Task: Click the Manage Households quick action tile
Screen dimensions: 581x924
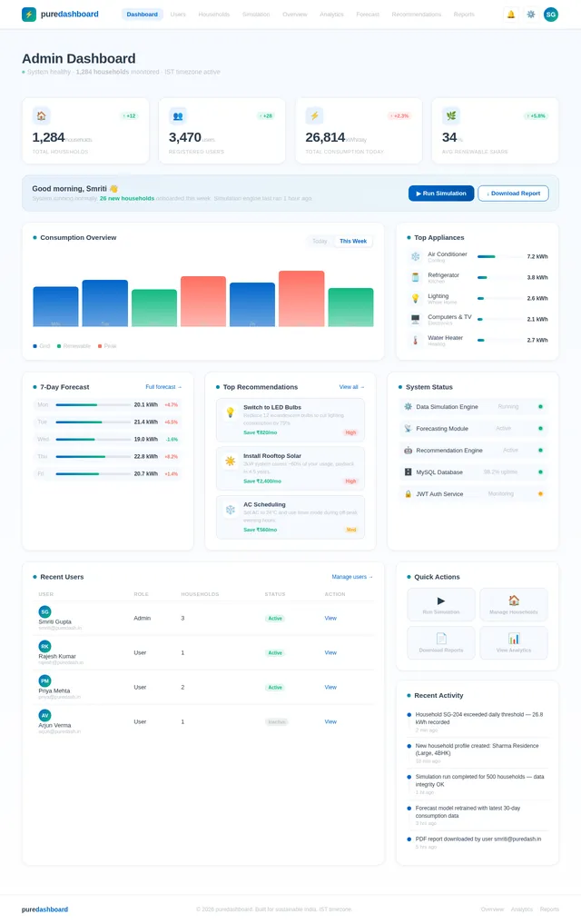Action: [513, 604]
